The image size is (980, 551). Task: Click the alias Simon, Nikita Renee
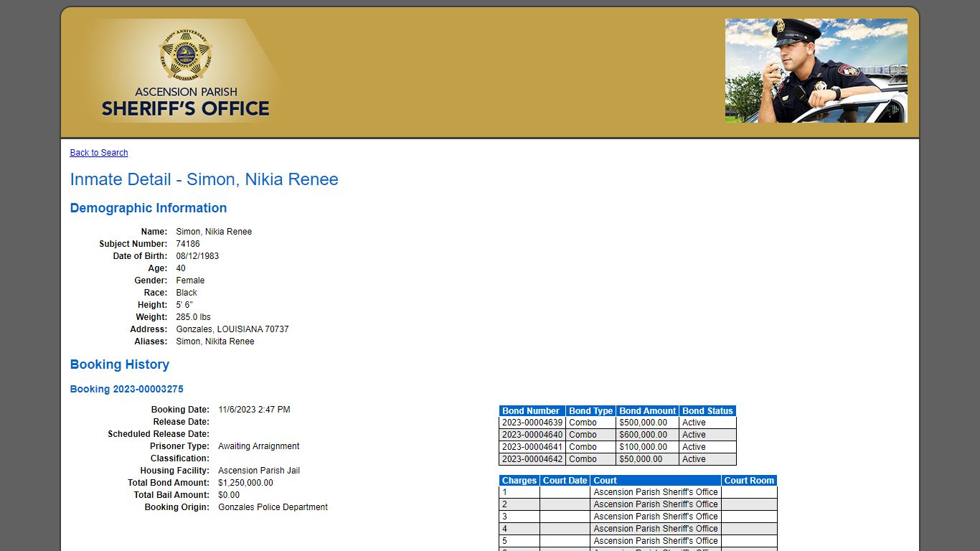pyautogui.click(x=215, y=342)
